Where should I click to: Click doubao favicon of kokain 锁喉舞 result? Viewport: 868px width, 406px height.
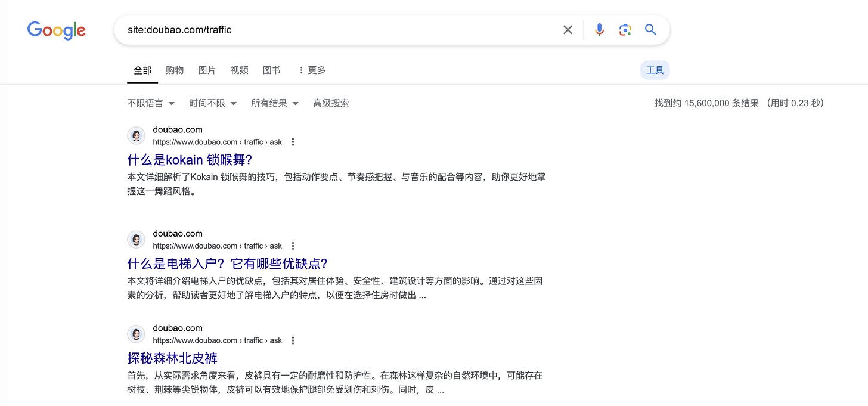[136, 136]
